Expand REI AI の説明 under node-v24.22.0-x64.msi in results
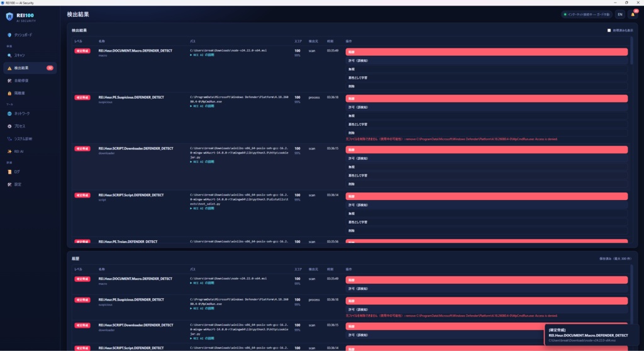 (202, 55)
